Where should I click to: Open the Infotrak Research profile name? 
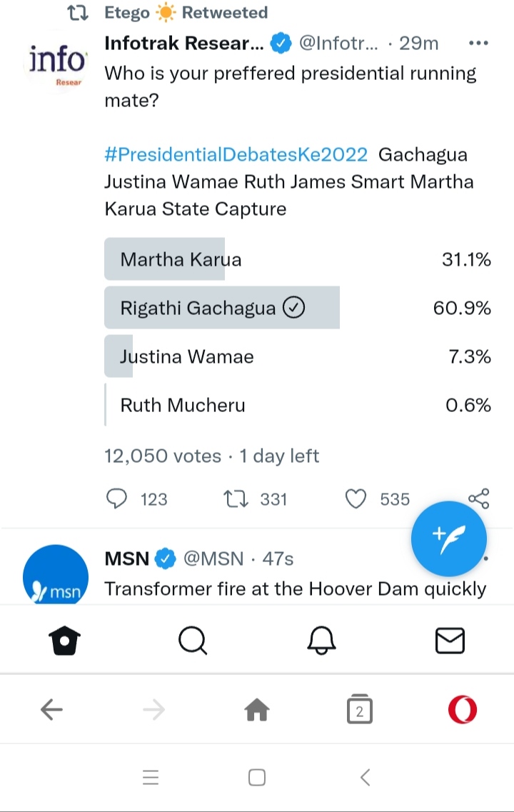pyautogui.click(x=184, y=44)
